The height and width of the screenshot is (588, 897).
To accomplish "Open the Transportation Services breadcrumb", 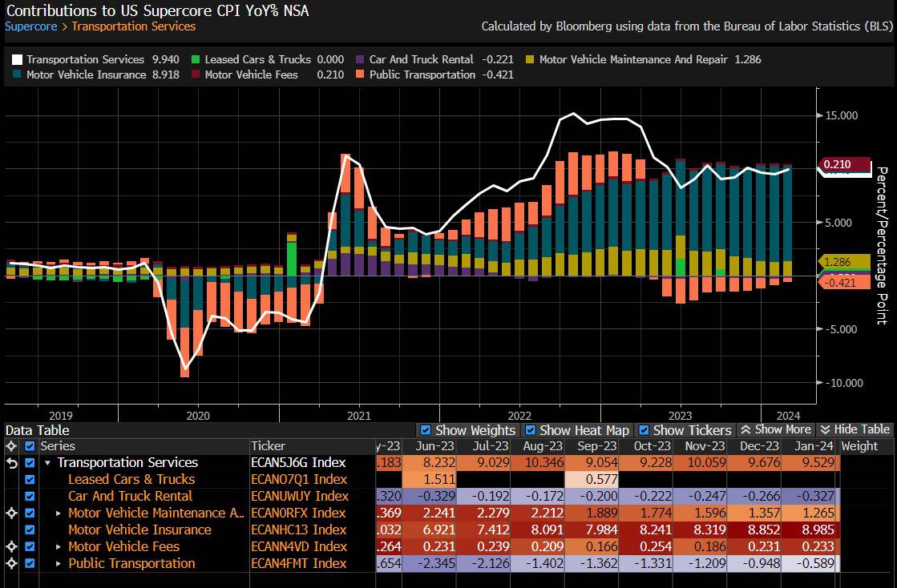I will [x=134, y=26].
